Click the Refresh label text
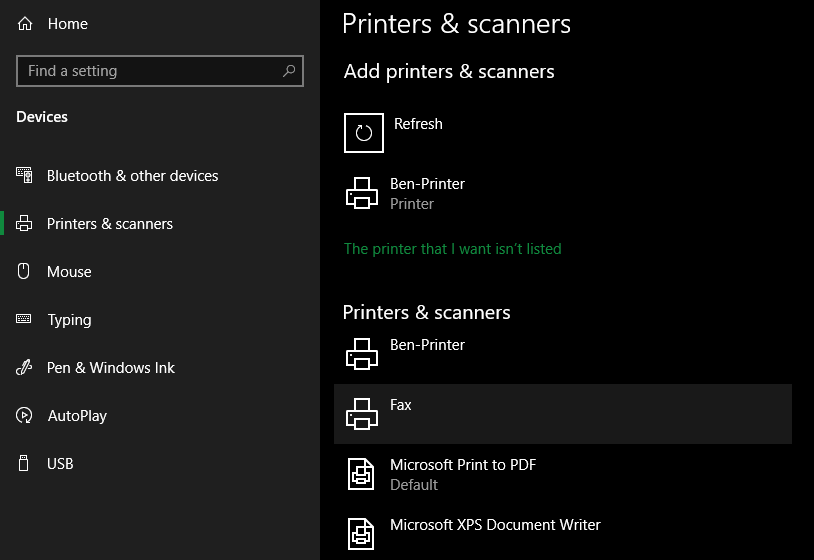 pyautogui.click(x=418, y=124)
